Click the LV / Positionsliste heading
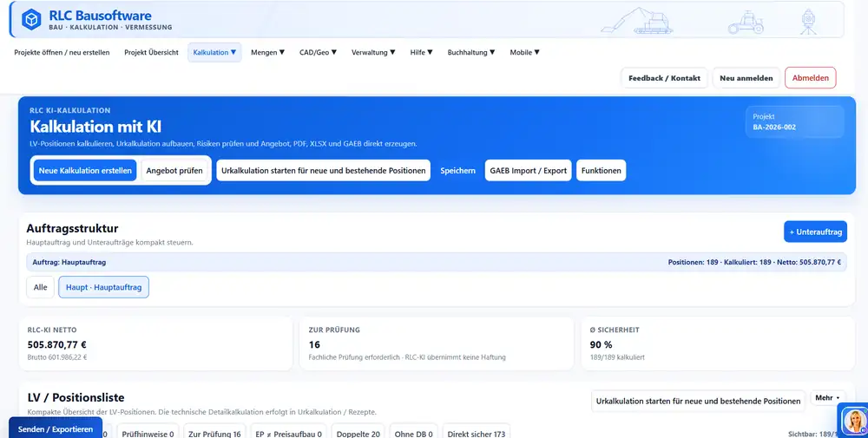 (x=76, y=397)
